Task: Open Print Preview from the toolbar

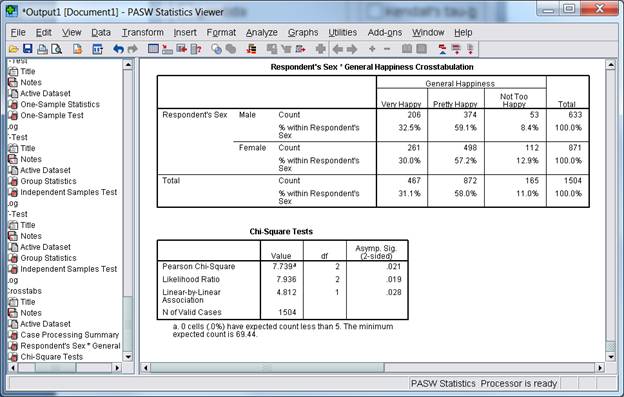Action: pyautogui.click(x=57, y=49)
